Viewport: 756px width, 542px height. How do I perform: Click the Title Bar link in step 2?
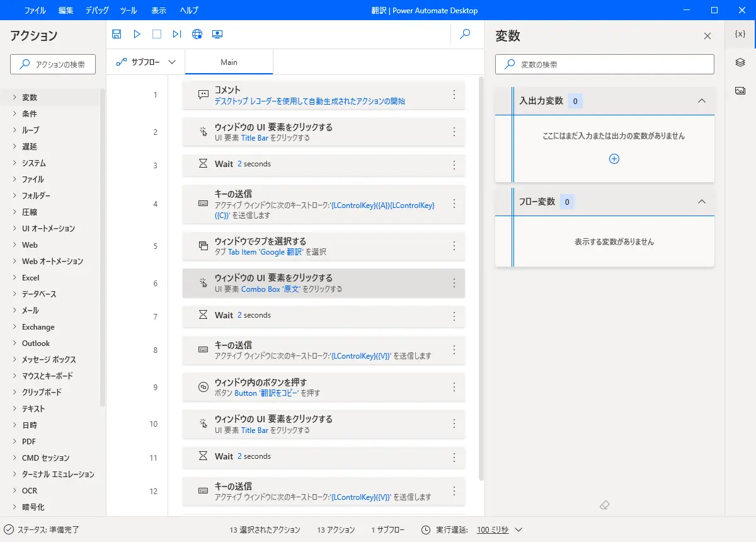(255, 137)
